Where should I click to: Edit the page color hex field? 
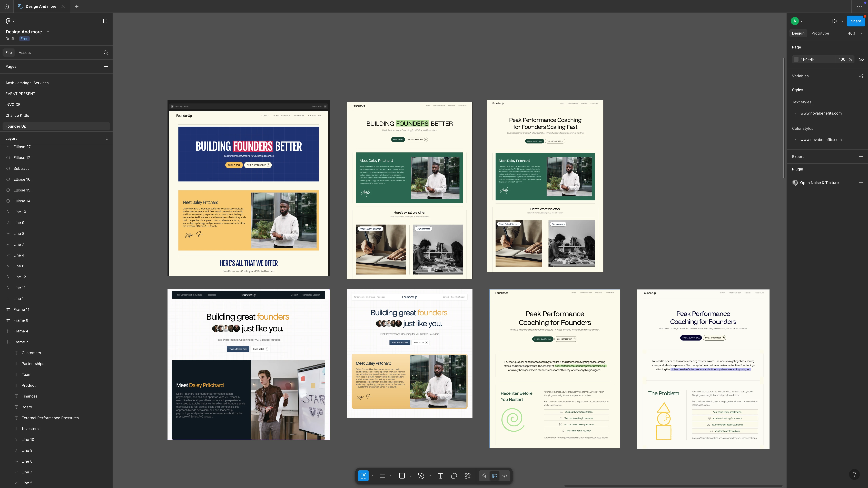(x=817, y=59)
